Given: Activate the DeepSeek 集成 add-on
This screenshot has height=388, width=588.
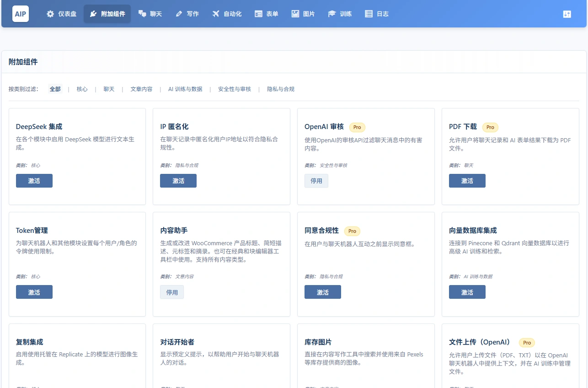Looking at the screenshot, I should [34, 181].
